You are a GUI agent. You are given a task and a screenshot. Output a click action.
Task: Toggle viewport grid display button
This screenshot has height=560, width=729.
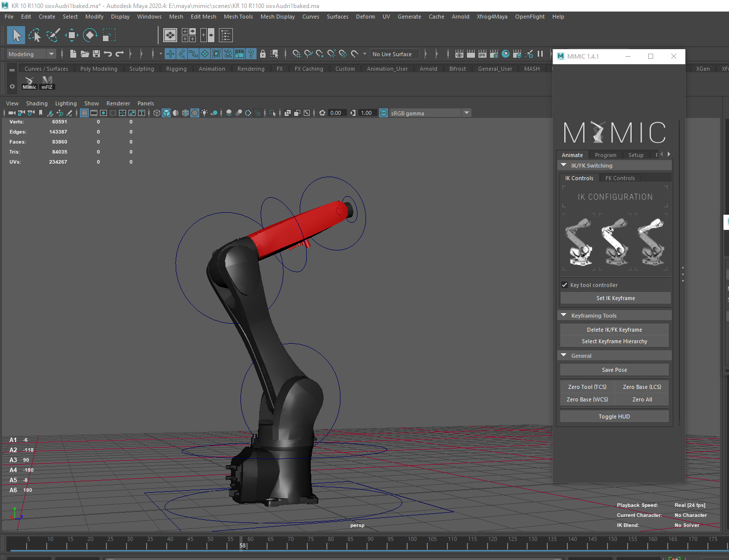pyautogui.click(x=84, y=113)
